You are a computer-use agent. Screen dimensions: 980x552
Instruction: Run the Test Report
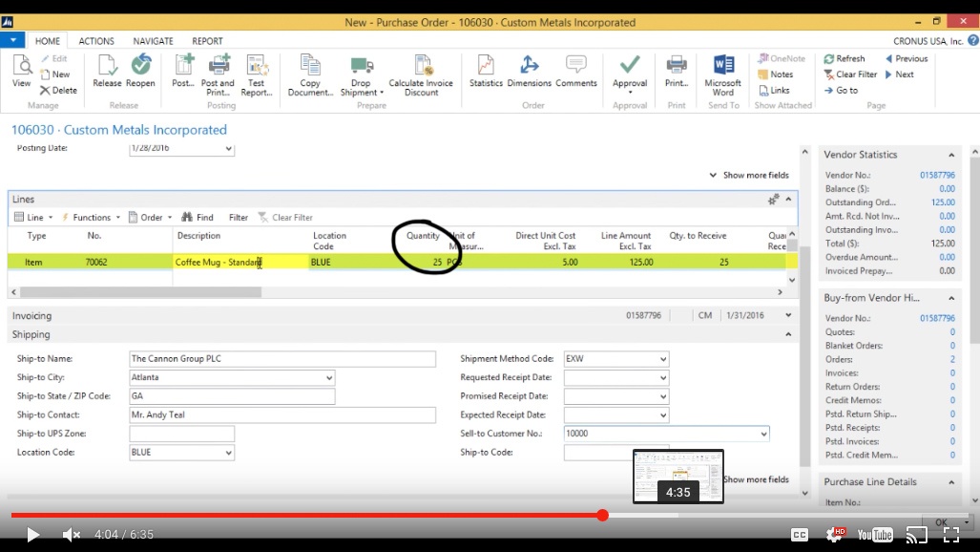(257, 75)
